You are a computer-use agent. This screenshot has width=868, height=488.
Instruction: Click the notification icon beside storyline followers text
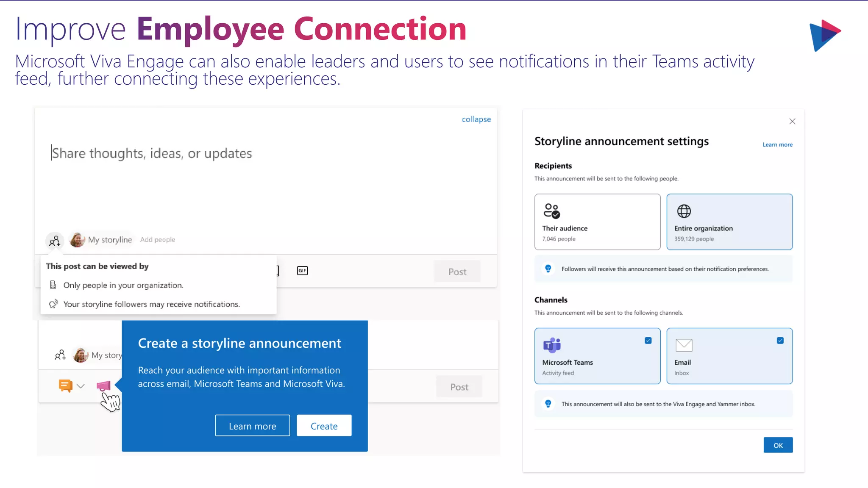tap(53, 304)
